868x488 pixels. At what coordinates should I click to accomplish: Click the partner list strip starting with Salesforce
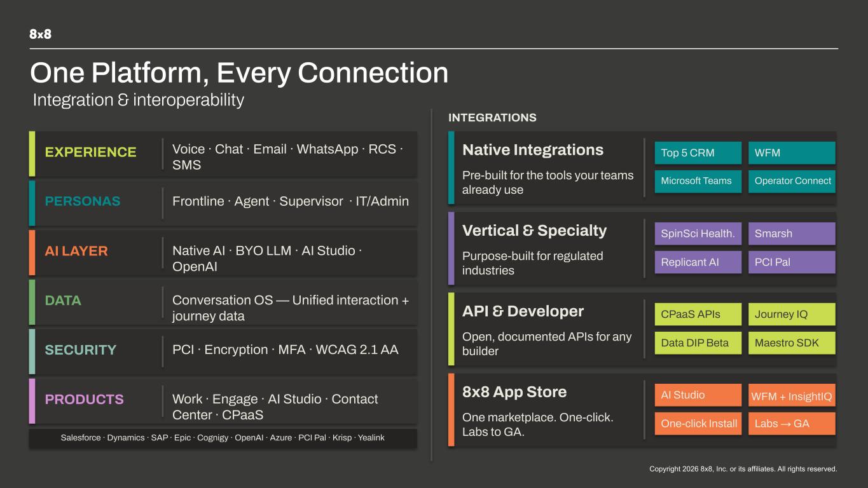(223, 438)
